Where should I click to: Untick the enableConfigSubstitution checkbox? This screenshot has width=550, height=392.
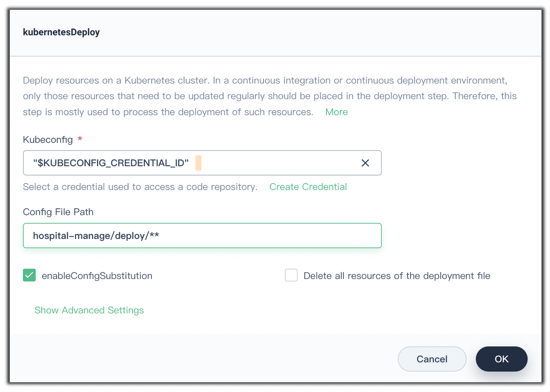[29, 276]
